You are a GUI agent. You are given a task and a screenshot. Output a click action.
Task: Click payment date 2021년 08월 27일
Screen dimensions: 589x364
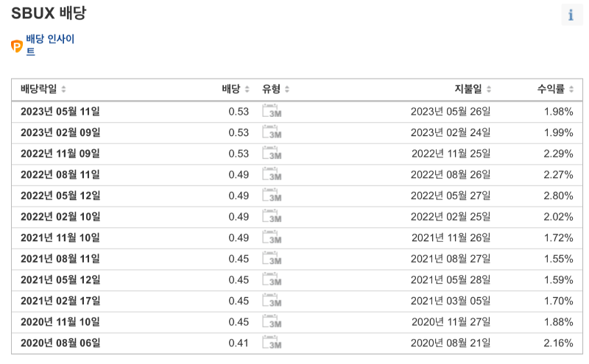pos(451,259)
